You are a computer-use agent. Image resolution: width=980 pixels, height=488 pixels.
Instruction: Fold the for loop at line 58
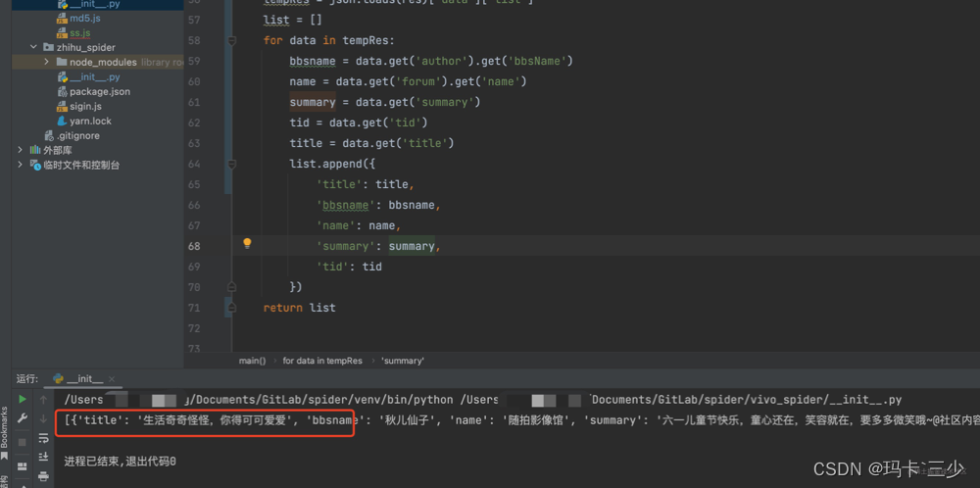[x=232, y=40]
